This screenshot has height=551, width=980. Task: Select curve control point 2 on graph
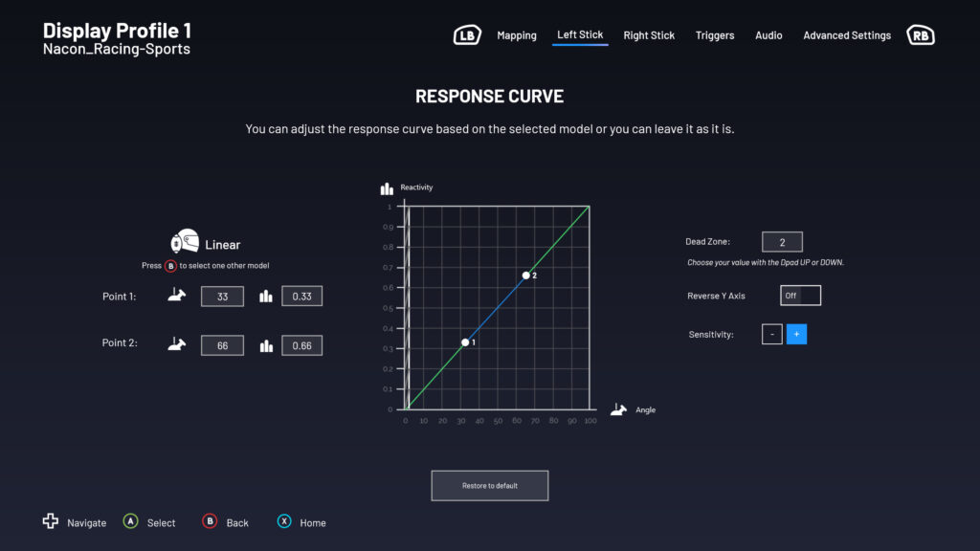coord(526,275)
